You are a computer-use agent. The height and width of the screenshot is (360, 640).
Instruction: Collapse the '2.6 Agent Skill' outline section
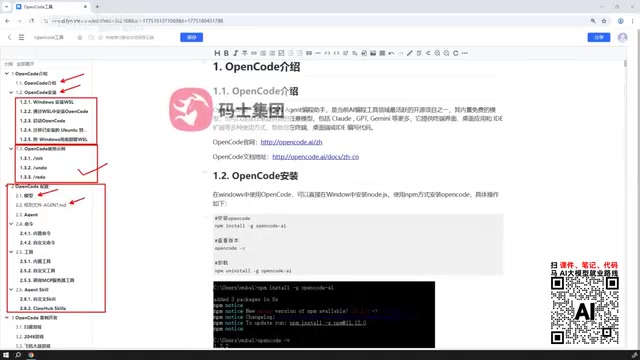(11, 289)
